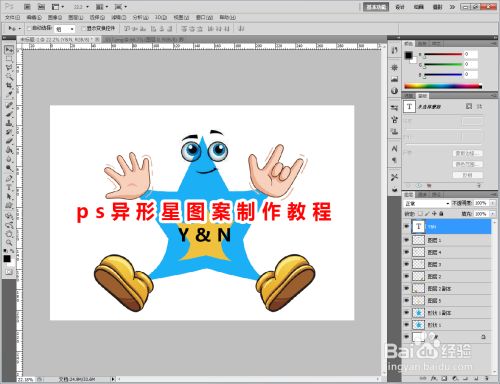Viewport: 500px width, 384px height.
Task: Select the Zoom tool in toolbox
Action: point(9,243)
